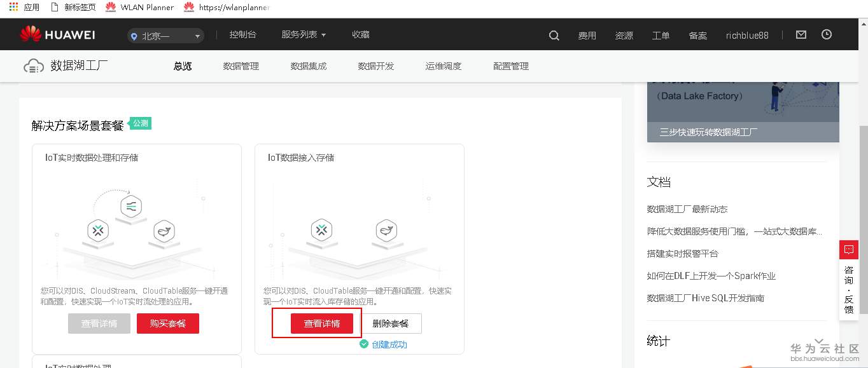Screen dimensions: 868x368
Task: Go to 控制台 in the top menu
Action: click(242, 35)
